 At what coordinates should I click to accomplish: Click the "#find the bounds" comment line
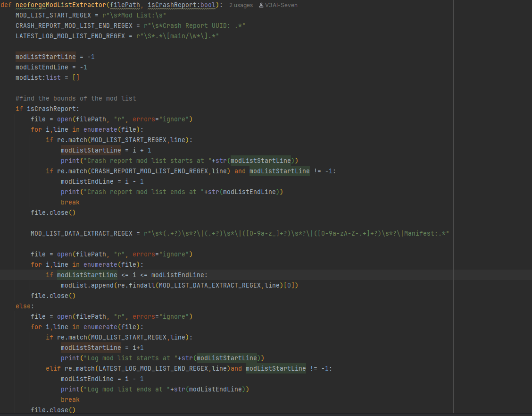tap(75, 98)
